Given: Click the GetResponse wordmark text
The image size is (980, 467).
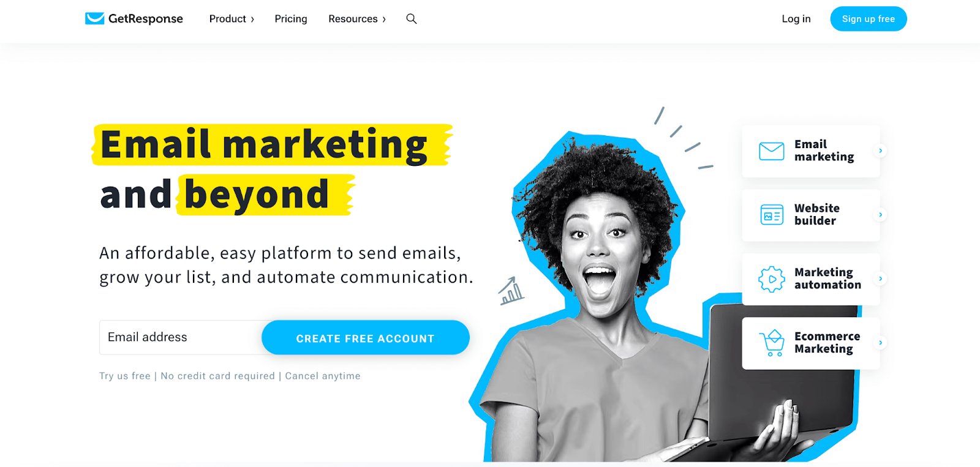Looking at the screenshot, I should pos(146,19).
